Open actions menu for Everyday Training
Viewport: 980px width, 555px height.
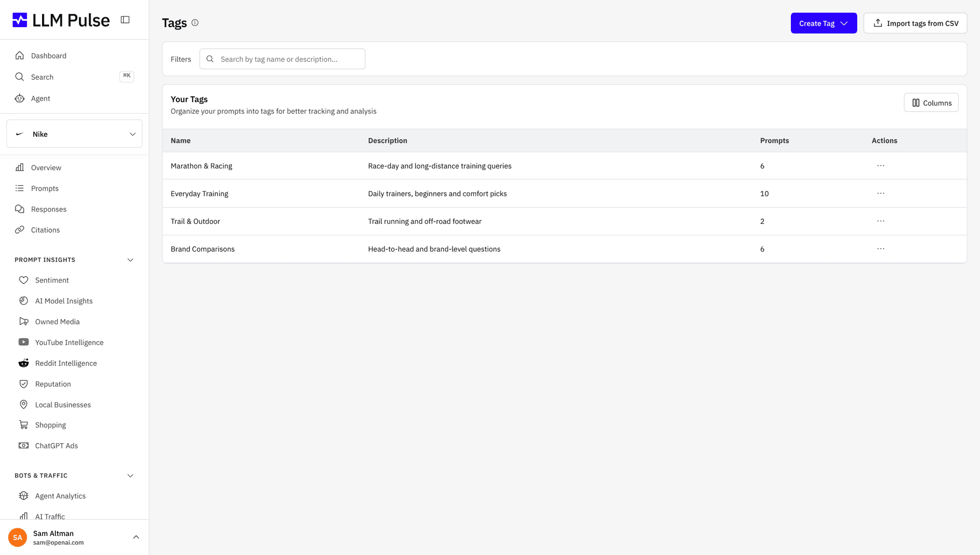[881, 193]
